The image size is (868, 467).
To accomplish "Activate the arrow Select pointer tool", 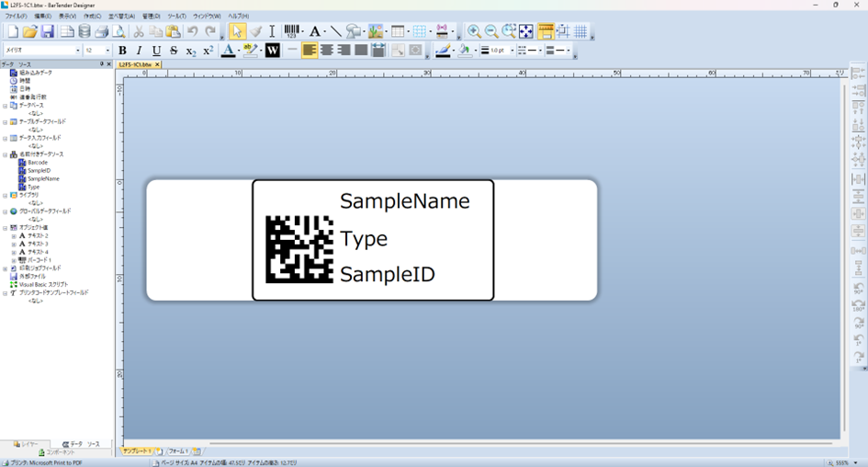I will 237,31.
